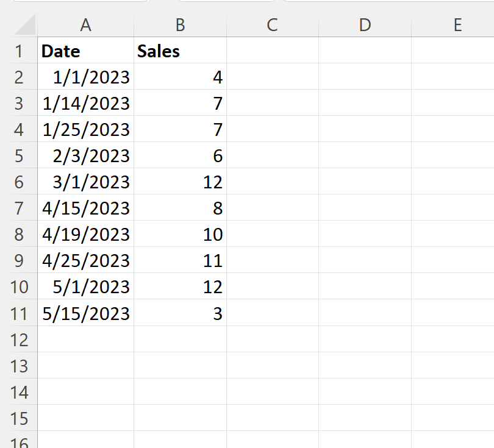Select cell with date 2/3/2023
The image size is (494, 448).
[86, 155]
